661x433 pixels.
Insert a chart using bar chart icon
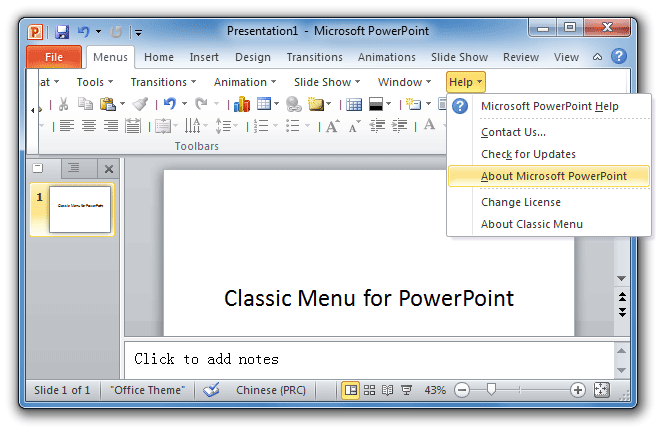242,104
